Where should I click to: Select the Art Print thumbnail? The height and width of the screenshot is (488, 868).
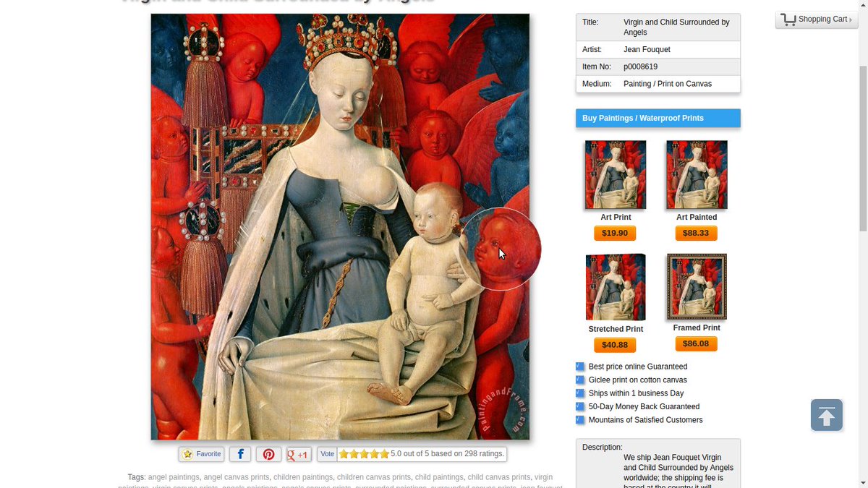point(616,174)
